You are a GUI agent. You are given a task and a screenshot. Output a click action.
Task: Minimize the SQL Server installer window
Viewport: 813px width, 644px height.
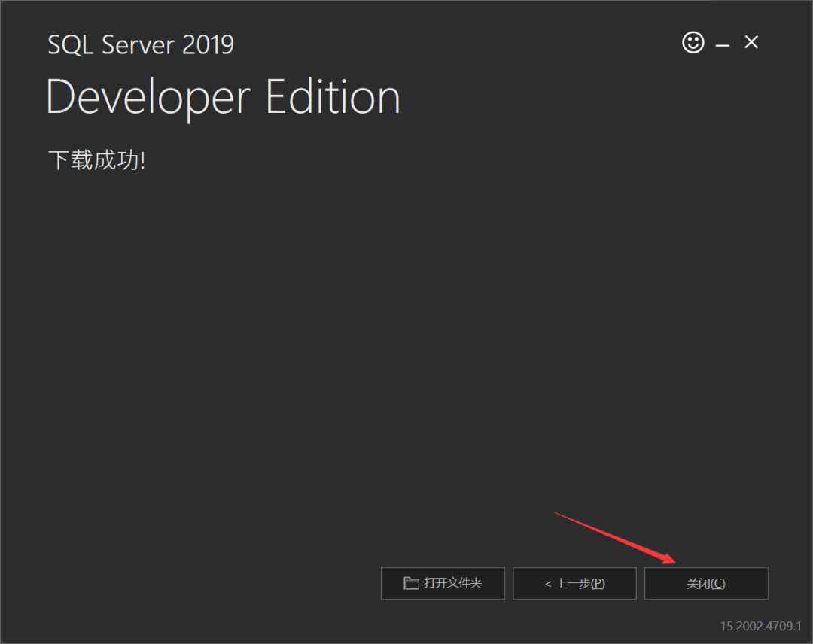click(x=722, y=46)
